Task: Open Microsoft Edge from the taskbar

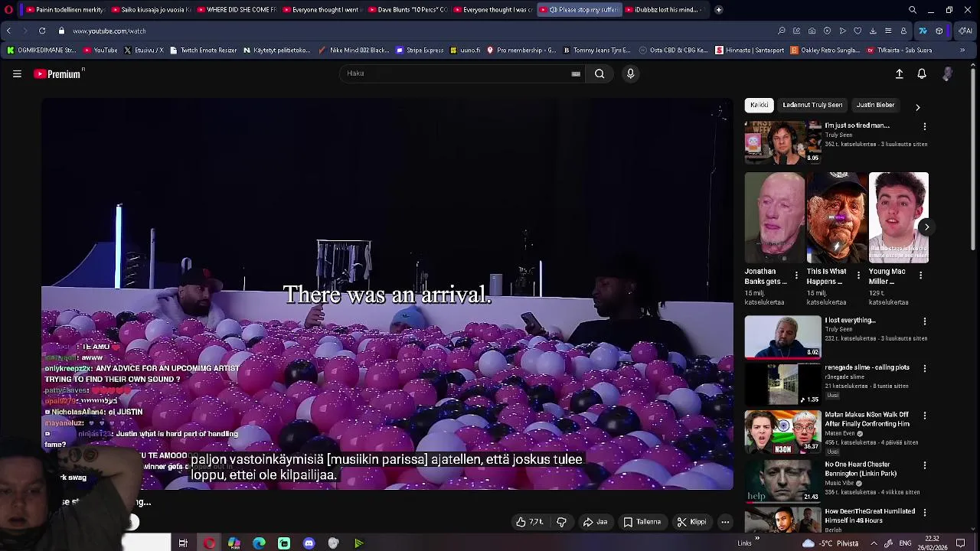Action: (259, 543)
